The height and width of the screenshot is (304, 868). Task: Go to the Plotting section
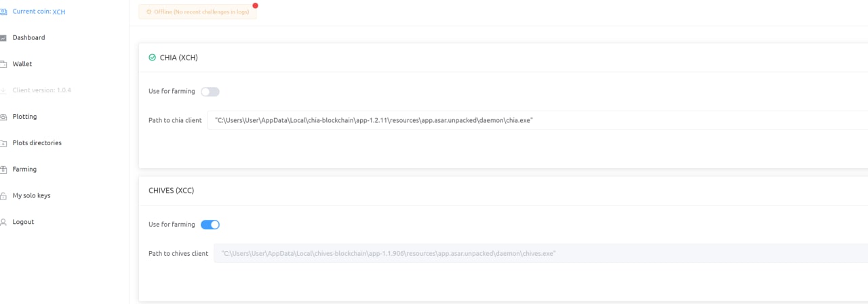24,117
